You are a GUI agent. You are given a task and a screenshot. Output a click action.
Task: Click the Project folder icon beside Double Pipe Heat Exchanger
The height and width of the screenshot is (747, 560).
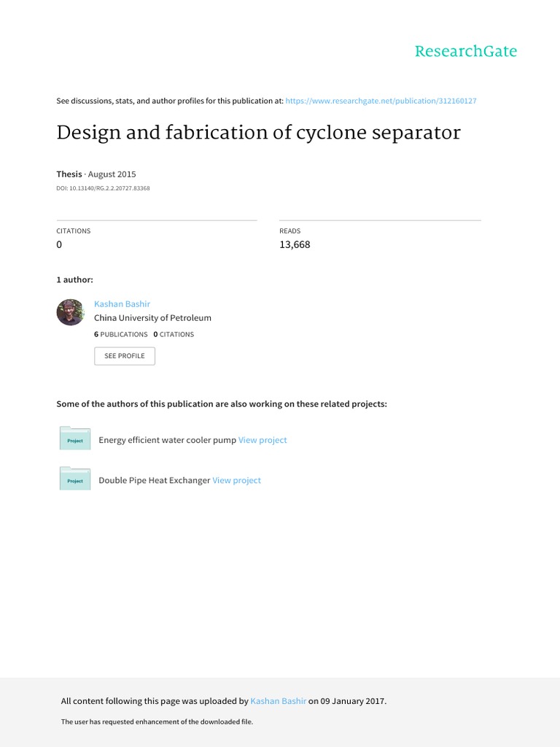[x=75, y=479]
